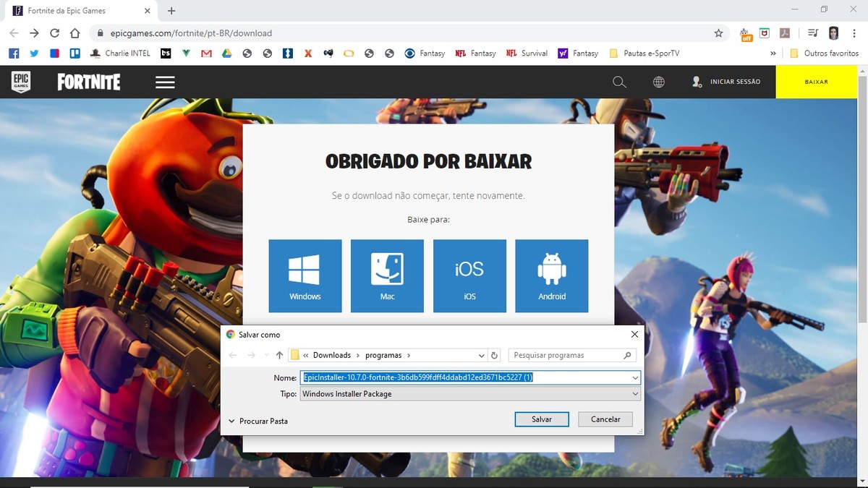Bookmark this page with the star icon

718,33
